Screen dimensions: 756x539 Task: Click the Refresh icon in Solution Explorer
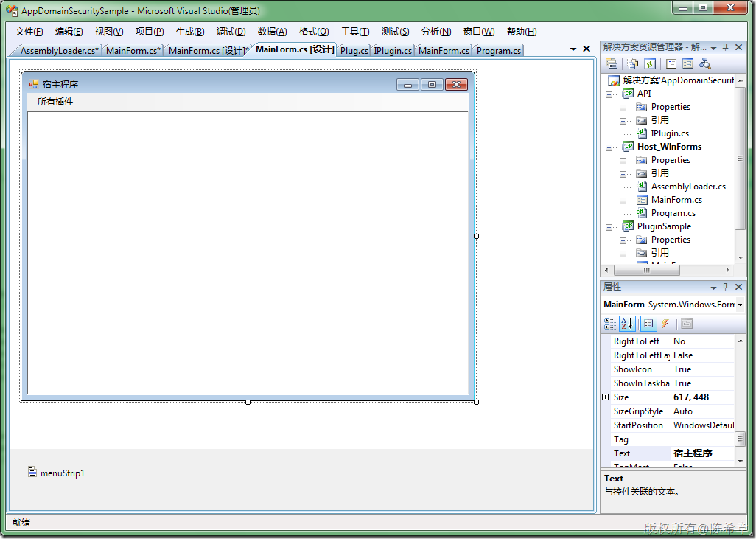pyautogui.click(x=649, y=63)
